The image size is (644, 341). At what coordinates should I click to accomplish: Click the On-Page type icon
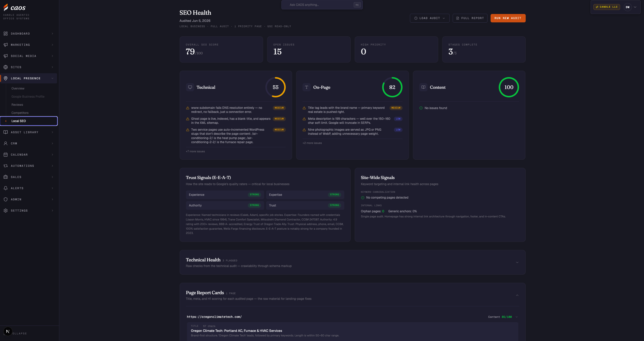coord(307,87)
